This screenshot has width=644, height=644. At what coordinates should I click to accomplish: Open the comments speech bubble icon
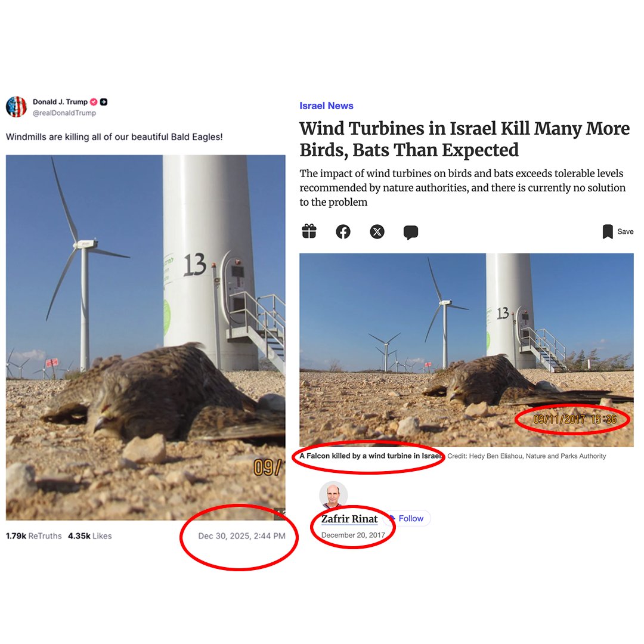411,232
